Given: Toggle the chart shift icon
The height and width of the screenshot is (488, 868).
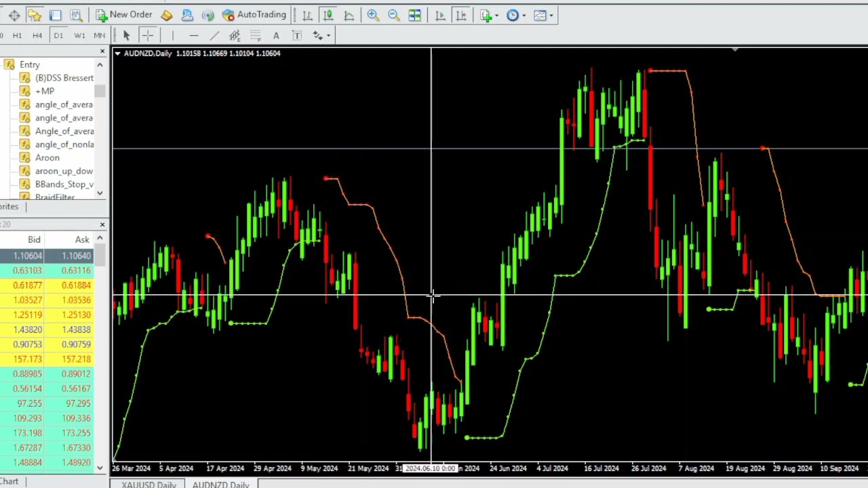Looking at the screenshot, I should [461, 14].
